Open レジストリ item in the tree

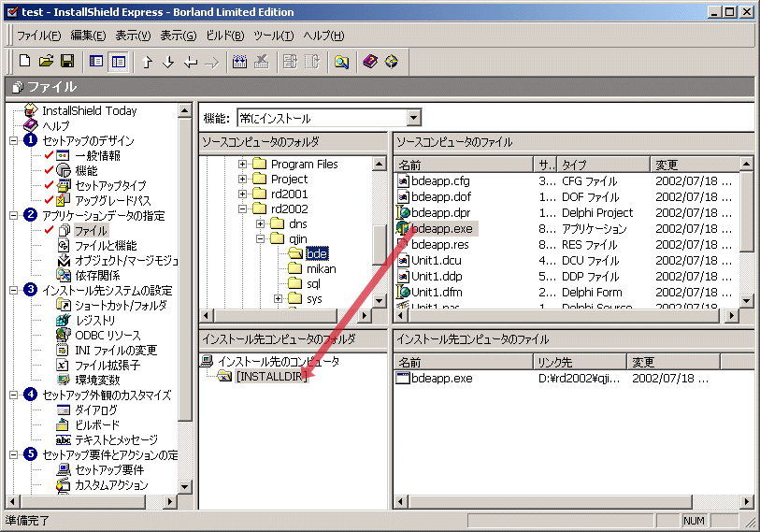[95, 321]
